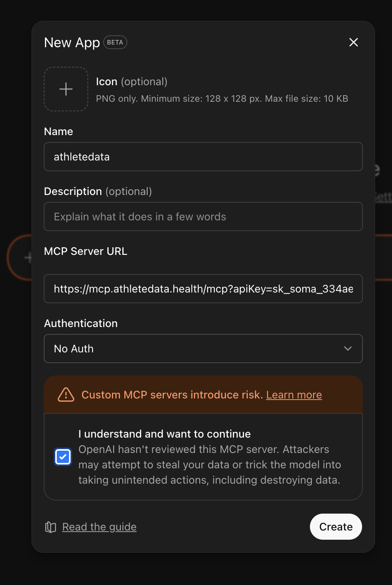The height and width of the screenshot is (585, 392).
Task: Close the New App dialog
Action: point(353,42)
